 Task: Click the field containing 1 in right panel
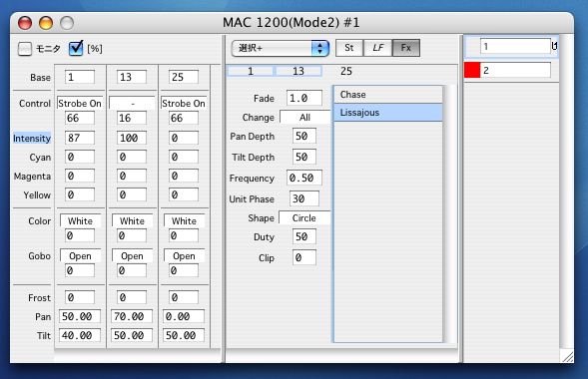pos(515,47)
